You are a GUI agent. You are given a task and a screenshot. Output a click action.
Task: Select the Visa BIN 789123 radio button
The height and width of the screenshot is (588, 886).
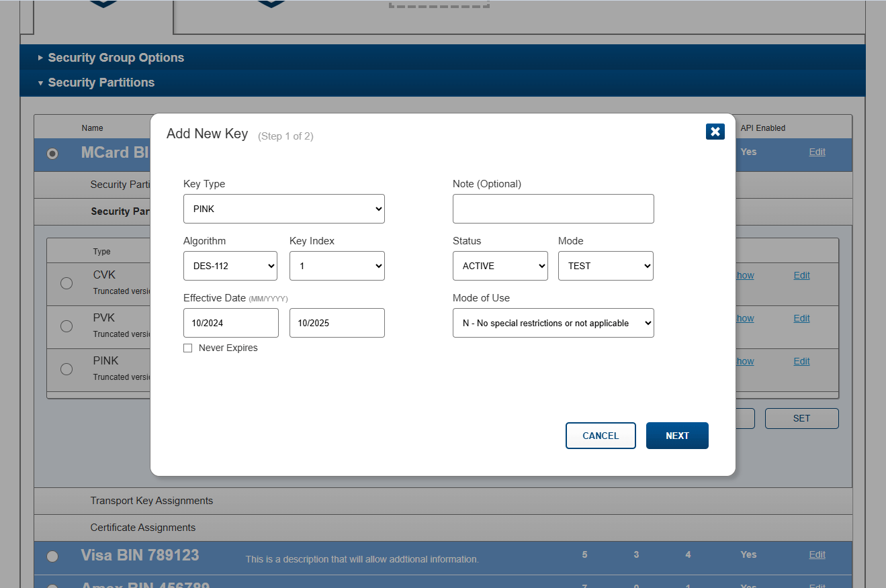(x=52, y=556)
